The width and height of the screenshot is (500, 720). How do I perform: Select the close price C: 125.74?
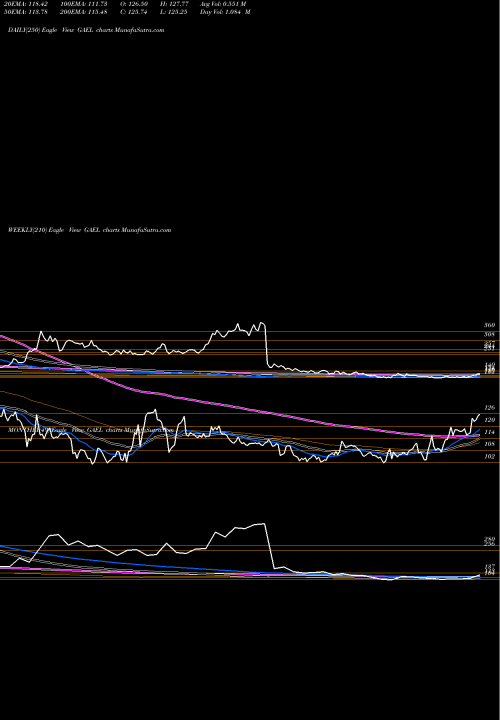pos(134,12)
